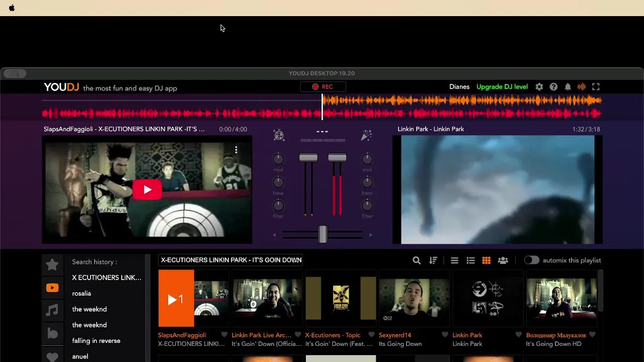Select falling in reverse history entry

[x=96, y=340]
